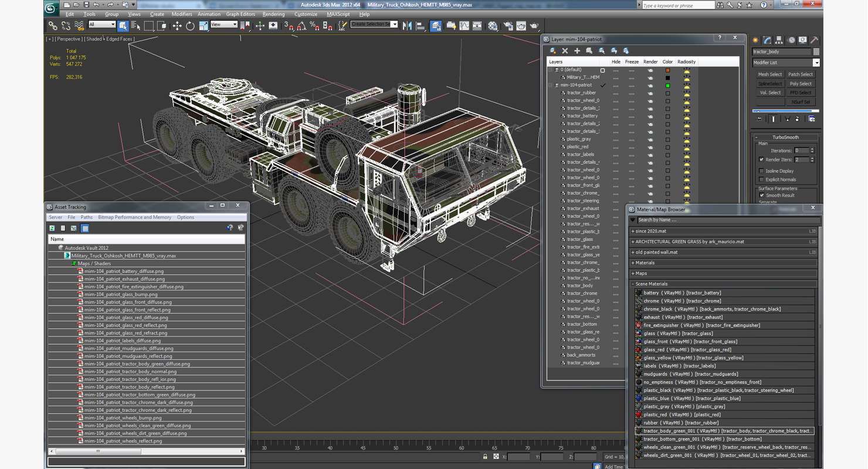Choose the Rectangular Selection Region tool

tap(148, 26)
